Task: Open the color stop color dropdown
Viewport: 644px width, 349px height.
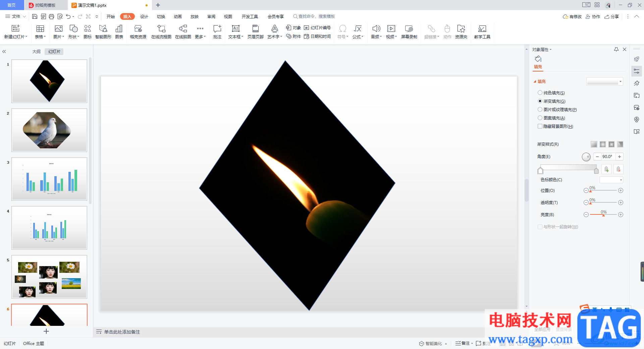Action: (x=611, y=180)
